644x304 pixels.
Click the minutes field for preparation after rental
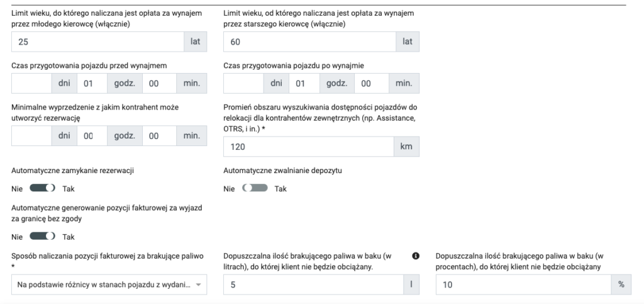pyautogui.click(x=370, y=83)
